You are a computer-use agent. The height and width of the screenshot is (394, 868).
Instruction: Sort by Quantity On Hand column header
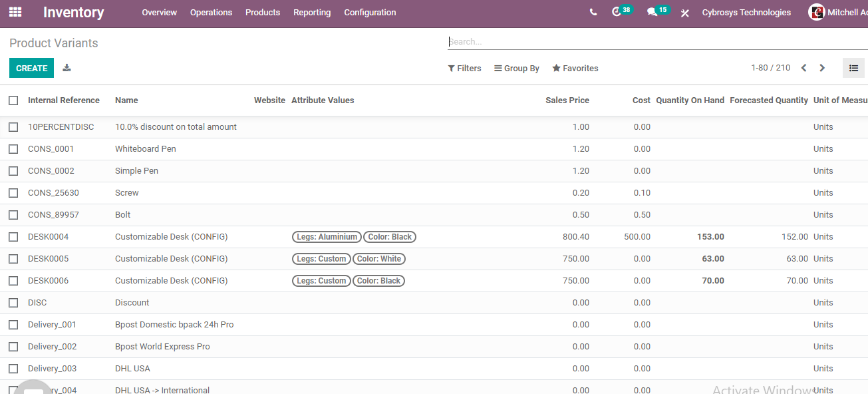690,100
